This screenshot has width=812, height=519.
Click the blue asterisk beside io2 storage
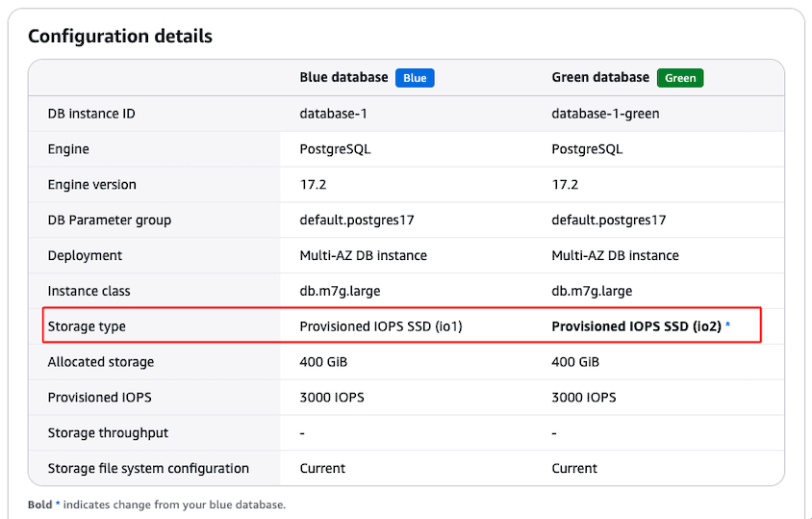pyautogui.click(x=728, y=326)
